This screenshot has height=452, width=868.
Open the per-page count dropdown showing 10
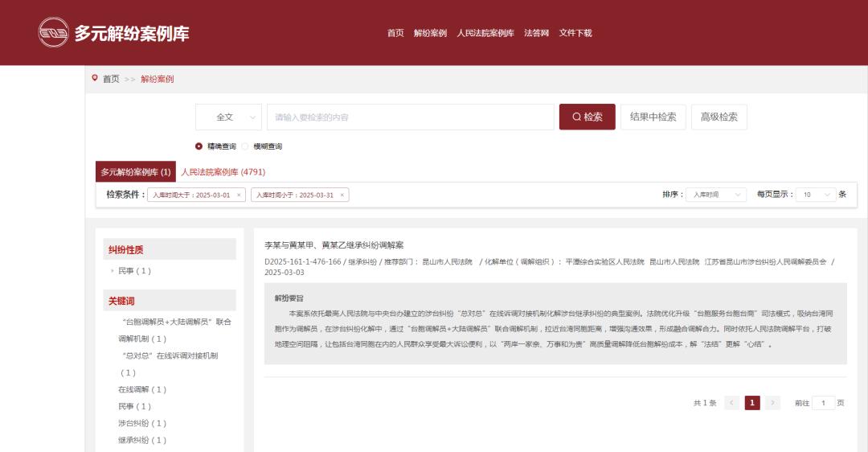coord(817,195)
